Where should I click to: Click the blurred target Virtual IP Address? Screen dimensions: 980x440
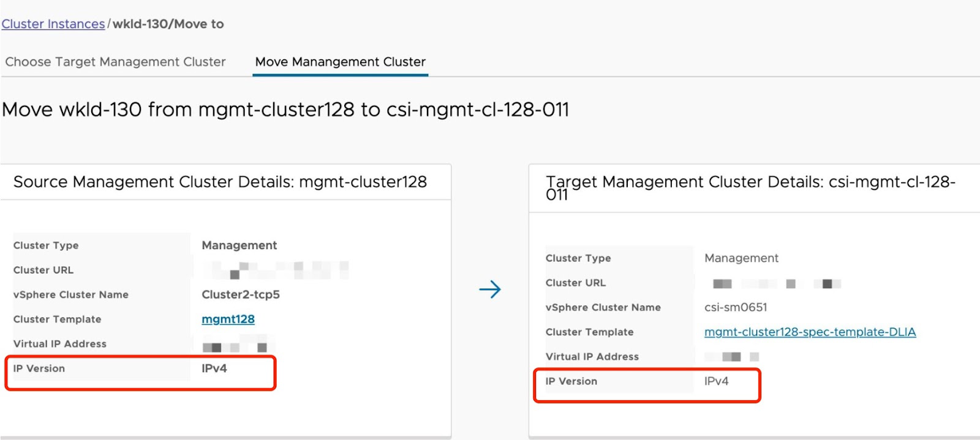point(733,357)
